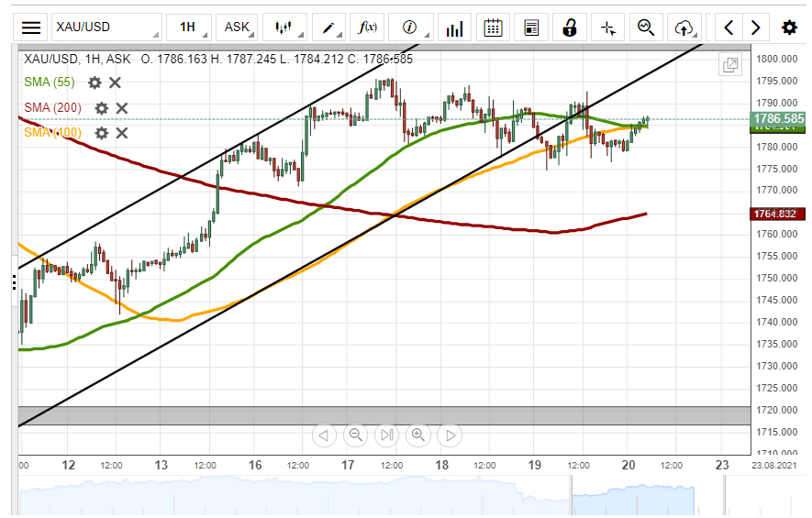Open the XAU/USD instrument selector
812x518 pixels.
point(106,28)
